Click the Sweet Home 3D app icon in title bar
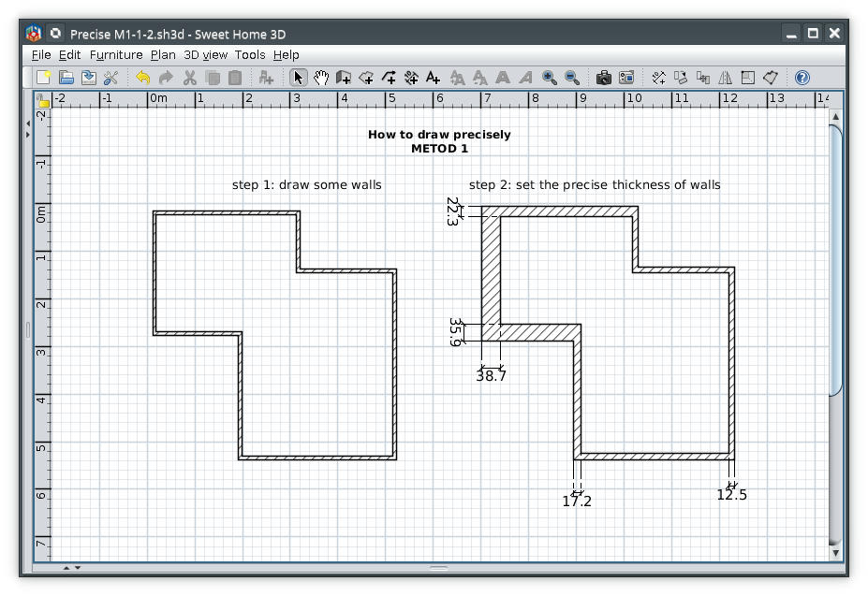 tap(33, 33)
